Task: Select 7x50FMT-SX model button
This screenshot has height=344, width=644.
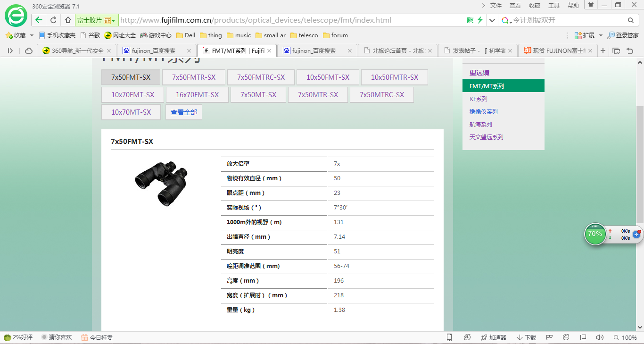Action: pyautogui.click(x=131, y=77)
